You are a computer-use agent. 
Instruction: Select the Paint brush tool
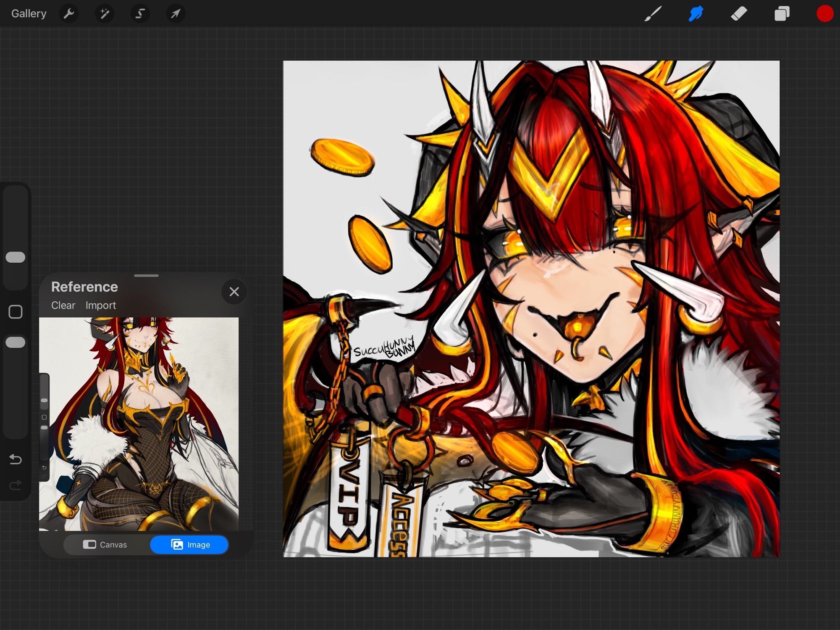pyautogui.click(x=653, y=14)
